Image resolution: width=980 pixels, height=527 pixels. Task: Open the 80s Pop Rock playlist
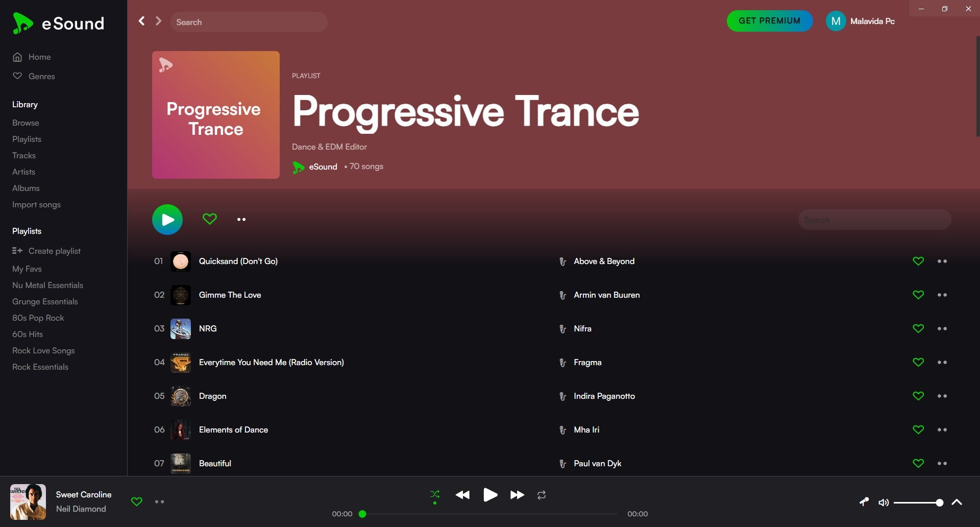point(38,318)
